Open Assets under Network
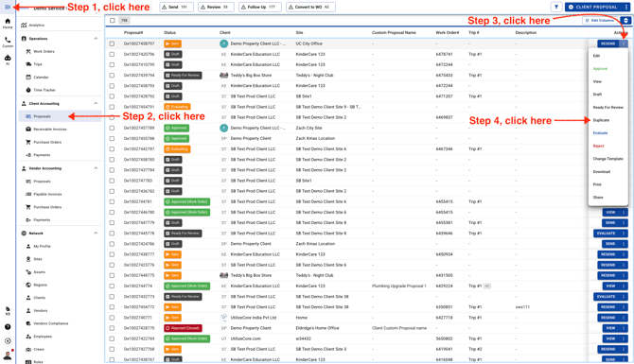634x364 pixels. pyautogui.click(x=39, y=272)
